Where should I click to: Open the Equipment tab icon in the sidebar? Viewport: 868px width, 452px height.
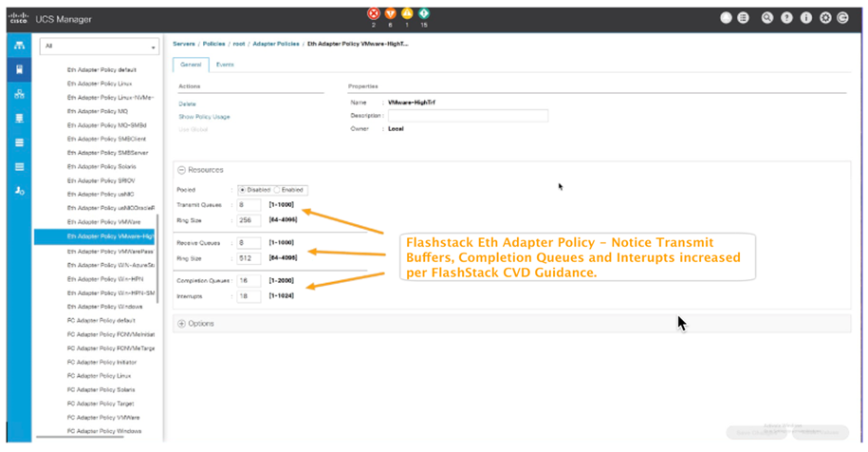(x=19, y=46)
